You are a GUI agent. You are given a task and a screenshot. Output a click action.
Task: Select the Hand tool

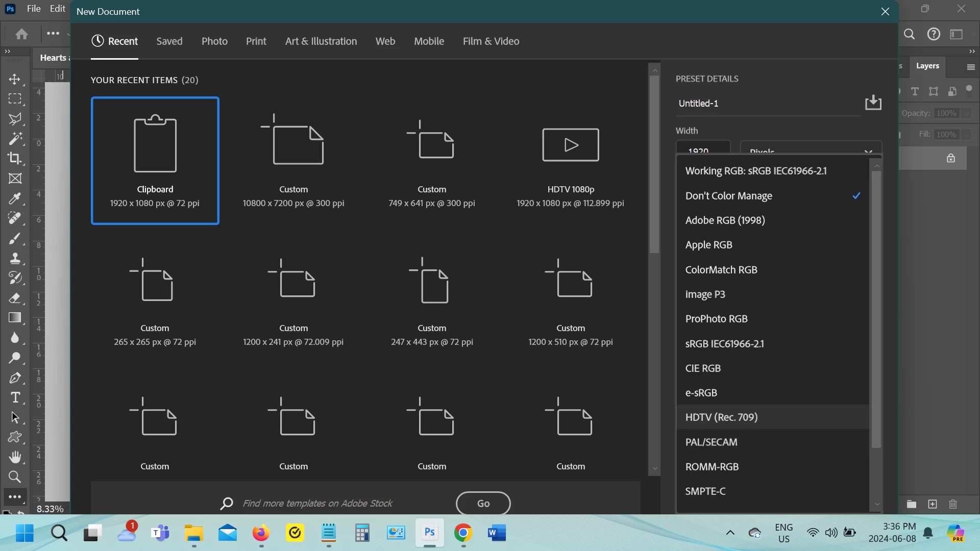[x=15, y=457]
